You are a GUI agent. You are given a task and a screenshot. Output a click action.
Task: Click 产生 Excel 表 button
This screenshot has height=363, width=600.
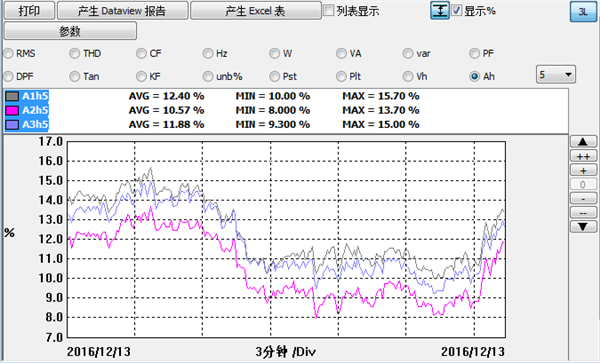pyautogui.click(x=256, y=11)
